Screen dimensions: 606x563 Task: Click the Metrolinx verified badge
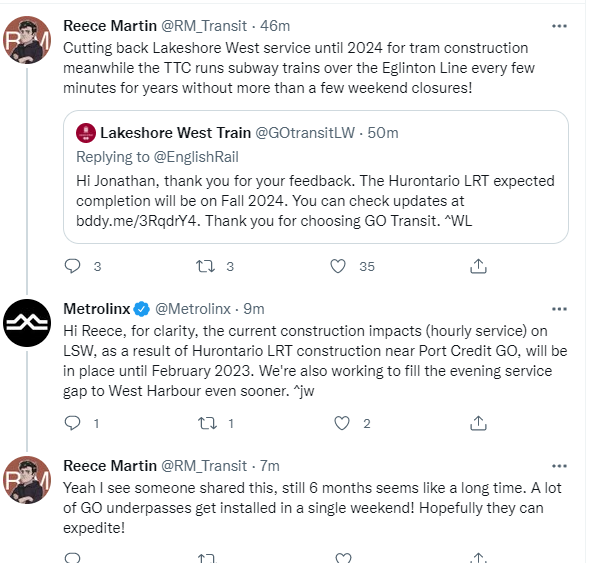click(x=142, y=309)
